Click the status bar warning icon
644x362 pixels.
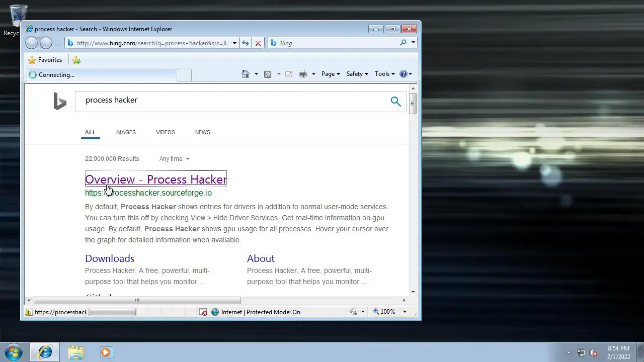click(x=29, y=312)
